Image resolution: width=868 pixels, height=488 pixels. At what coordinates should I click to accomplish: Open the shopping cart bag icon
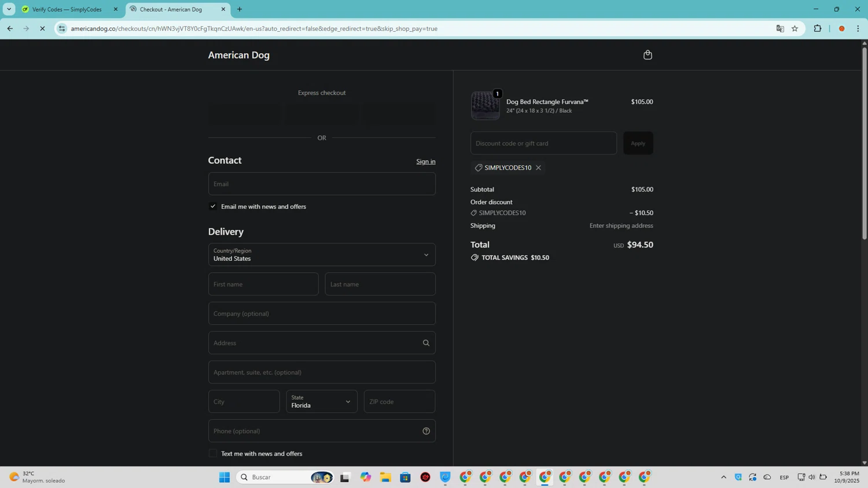(648, 55)
